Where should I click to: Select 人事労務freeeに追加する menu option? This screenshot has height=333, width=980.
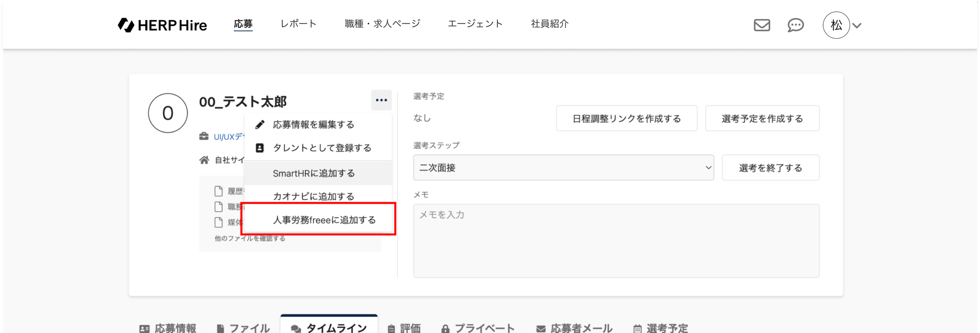pos(324,220)
